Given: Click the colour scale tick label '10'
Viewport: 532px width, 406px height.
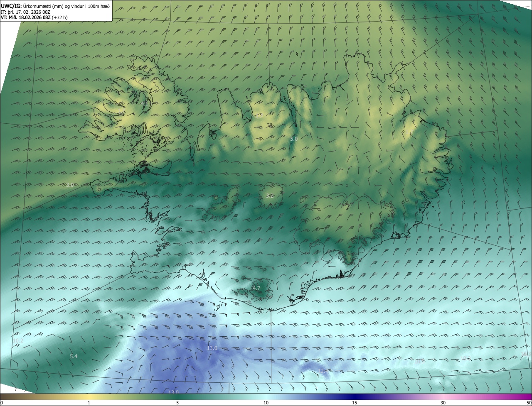Looking at the screenshot, I should 266,403.
